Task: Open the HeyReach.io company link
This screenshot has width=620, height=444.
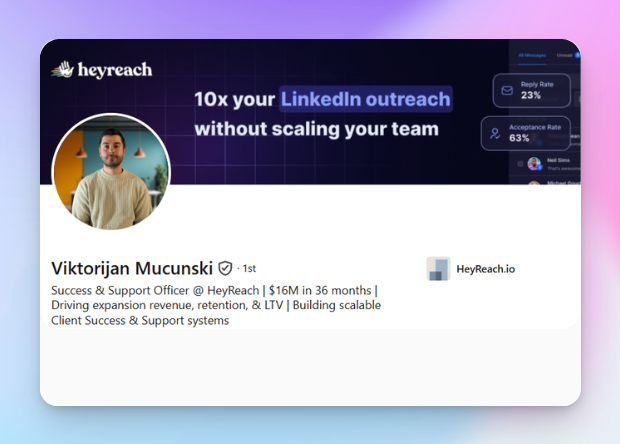Action: 486,269
